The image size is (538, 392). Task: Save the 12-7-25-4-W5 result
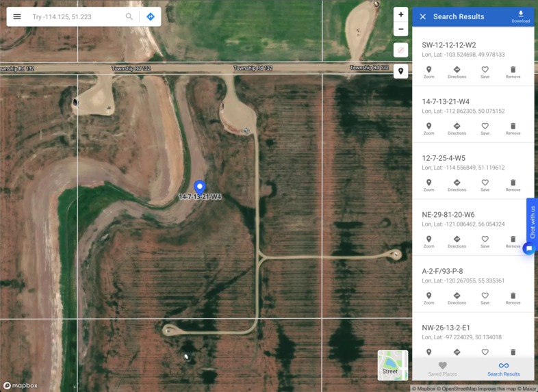point(485,185)
